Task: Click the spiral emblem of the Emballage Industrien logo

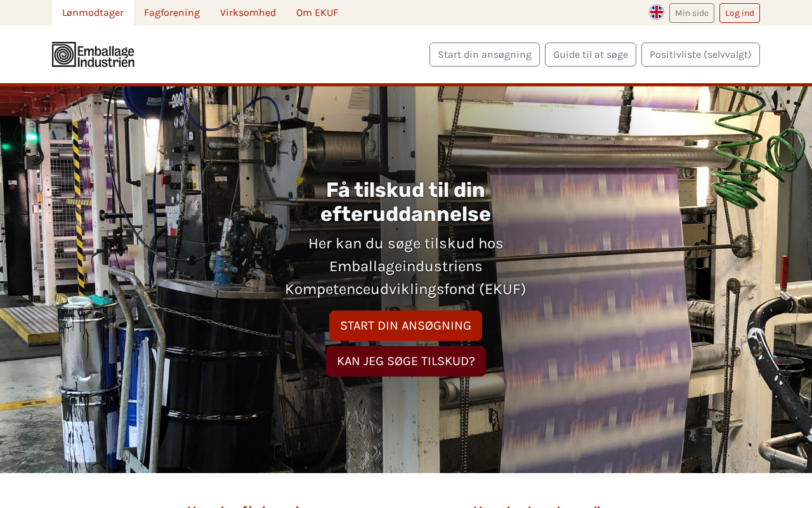Action: pos(64,55)
